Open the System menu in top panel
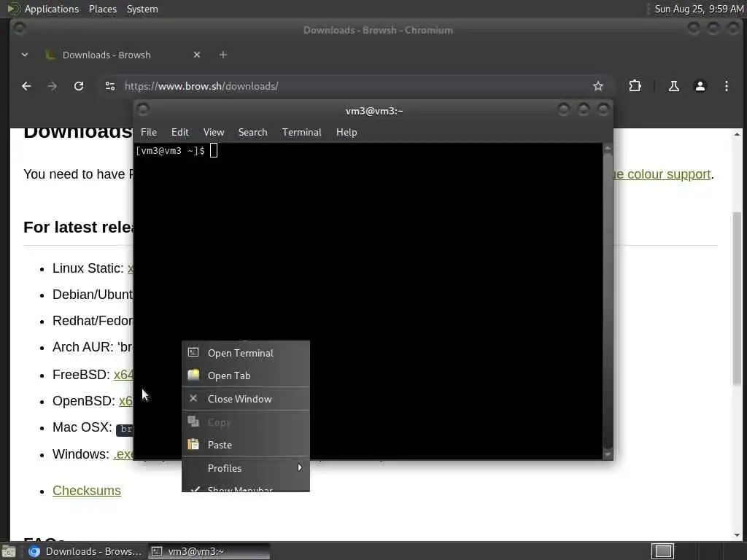Screen dimensions: 747x560 [142, 9]
